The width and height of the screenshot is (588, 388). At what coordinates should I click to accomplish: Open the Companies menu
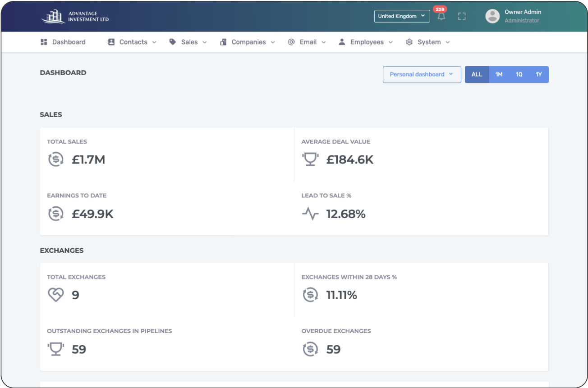248,42
